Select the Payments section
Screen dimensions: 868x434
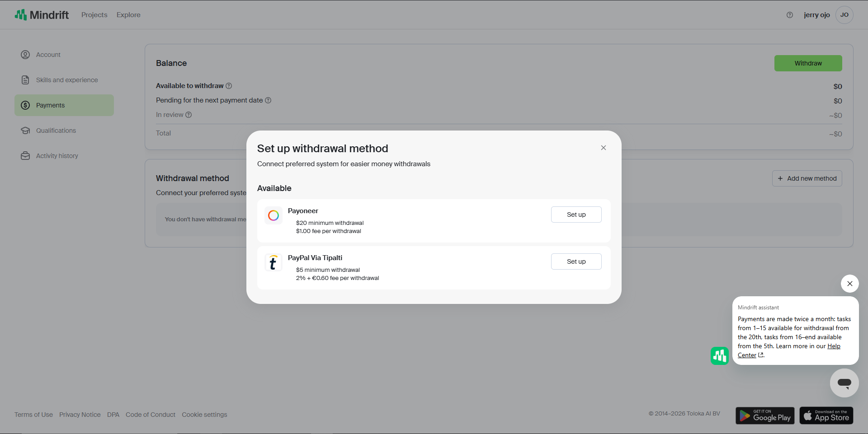point(64,105)
